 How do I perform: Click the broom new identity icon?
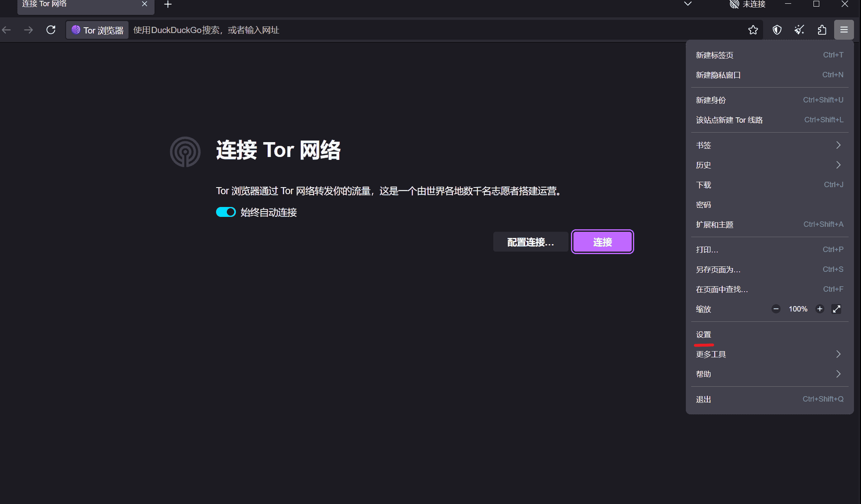click(x=799, y=30)
